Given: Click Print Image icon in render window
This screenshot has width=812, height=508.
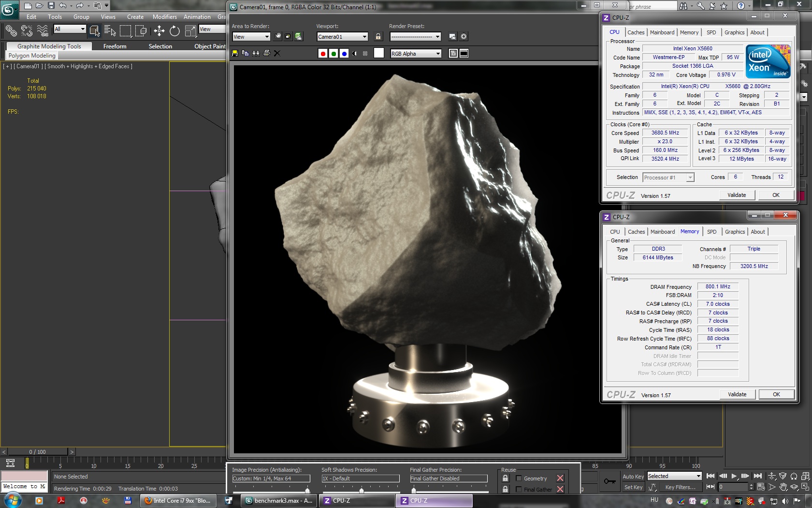Looking at the screenshot, I should (x=267, y=53).
